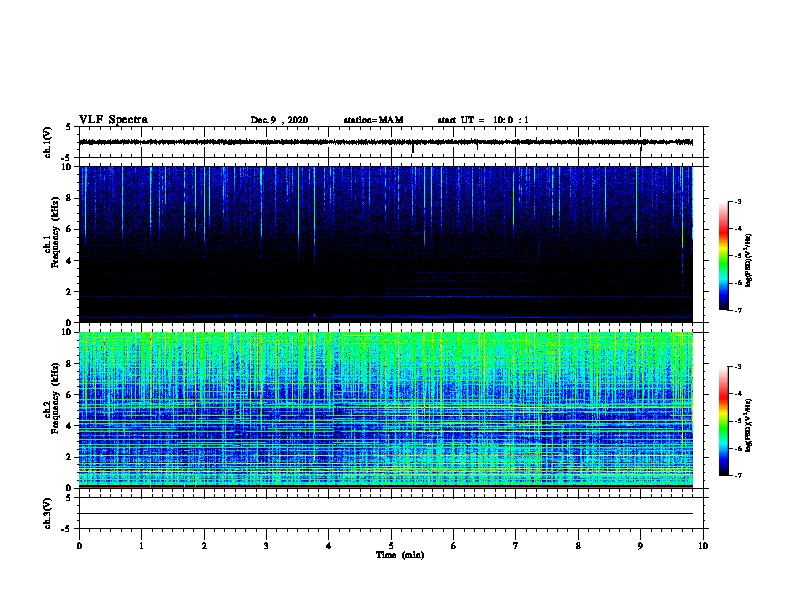Click the upper color scale bar for ch.1
Screen dimensions: 792x612
pos(724,256)
